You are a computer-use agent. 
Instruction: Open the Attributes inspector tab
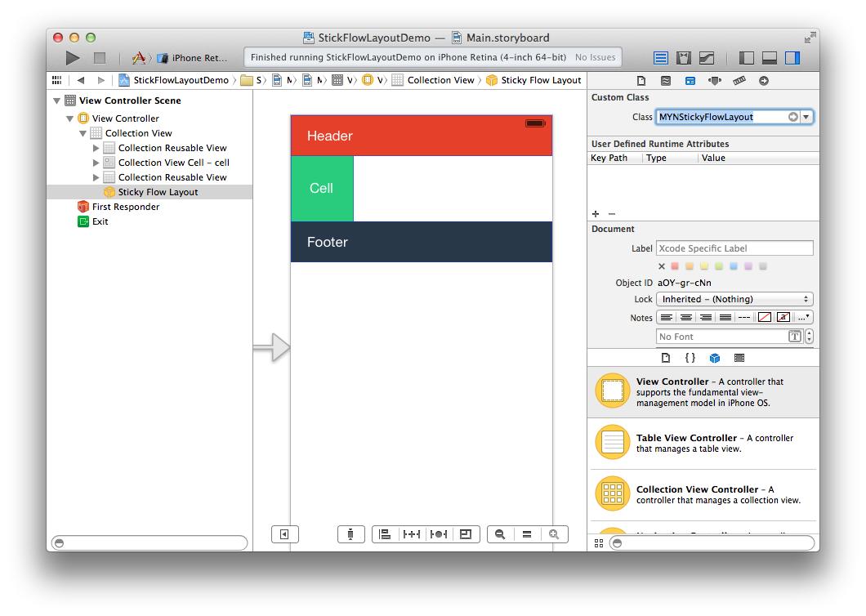[x=715, y=81]
